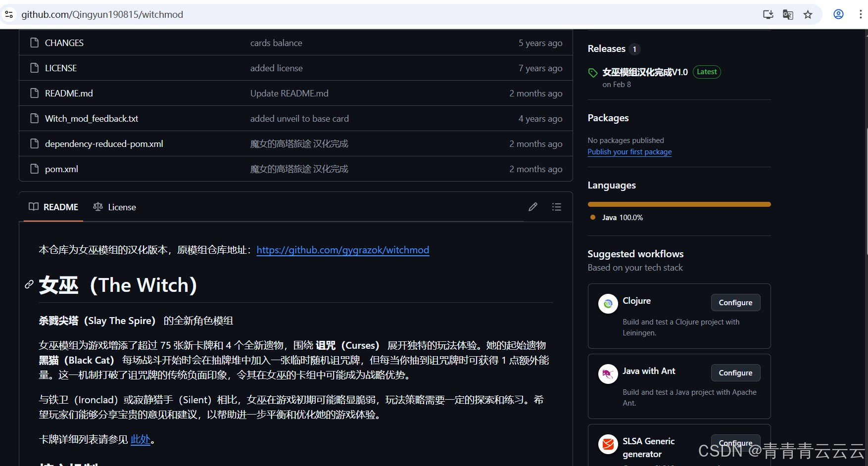Open the 女巫模组汉化完成V1.0 release
Screen dimensions: 868x466
(x=645, y=72)
